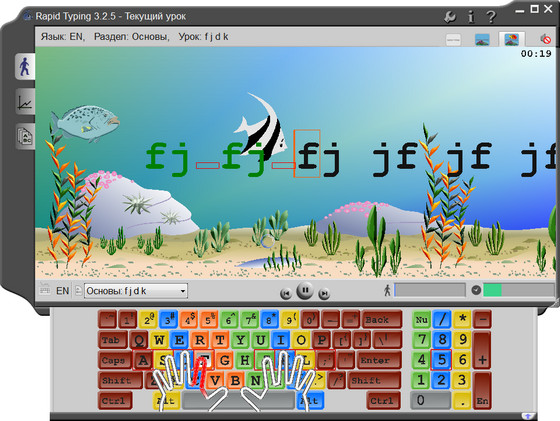Viewport: 560px width, 421px height.
Task: Skip to the next lesson
Action: point(324,294)
